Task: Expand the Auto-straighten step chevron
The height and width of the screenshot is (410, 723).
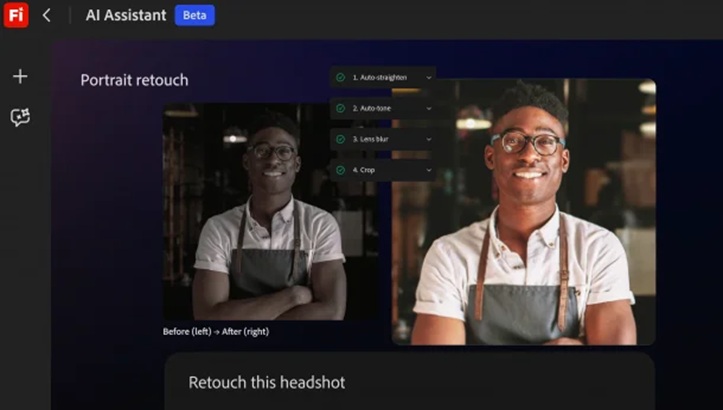Action: click(x=428, y=77)
